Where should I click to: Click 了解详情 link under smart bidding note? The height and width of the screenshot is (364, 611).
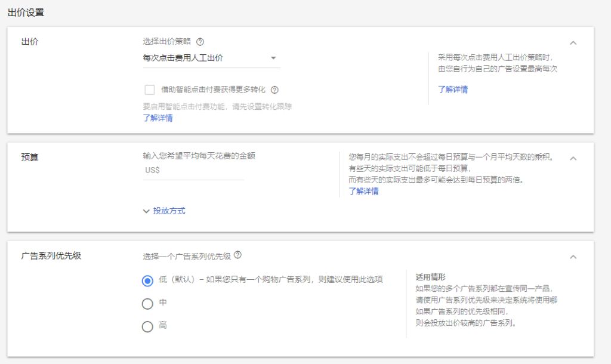(x=158, y=118)
